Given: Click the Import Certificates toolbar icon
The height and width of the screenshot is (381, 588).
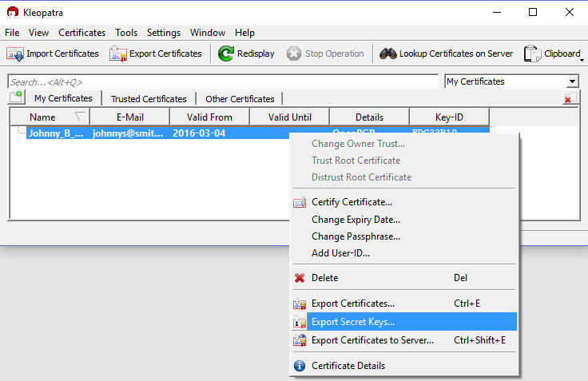Looking at the screenshot, I should (x=15, y=54).
